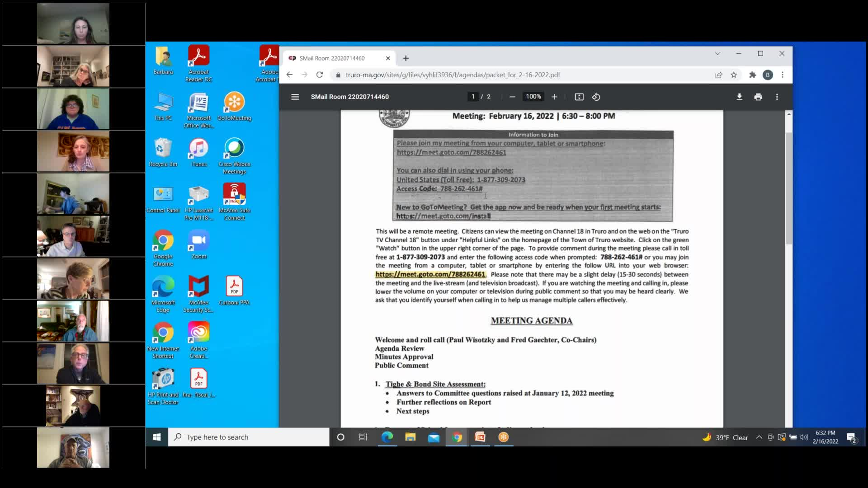Zoom in on the PDF

pos(554,97)
